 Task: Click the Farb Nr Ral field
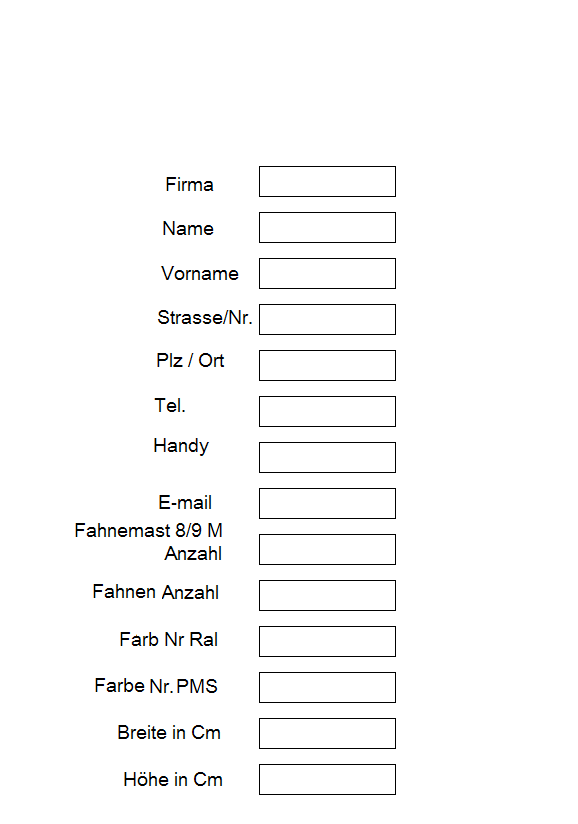click(x=326, y=641)
